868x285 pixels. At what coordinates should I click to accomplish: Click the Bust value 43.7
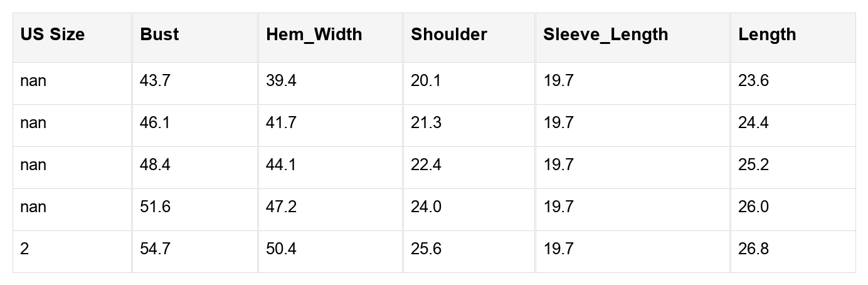[x=155, y=81]
